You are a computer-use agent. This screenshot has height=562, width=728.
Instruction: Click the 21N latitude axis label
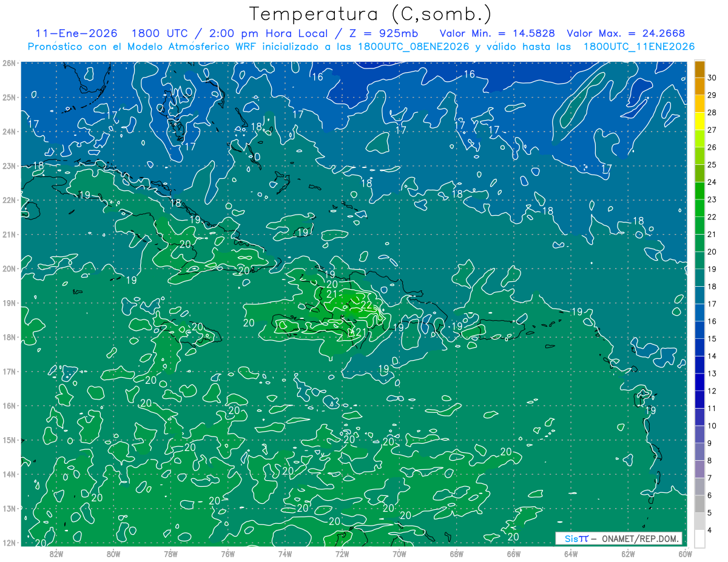8,234
